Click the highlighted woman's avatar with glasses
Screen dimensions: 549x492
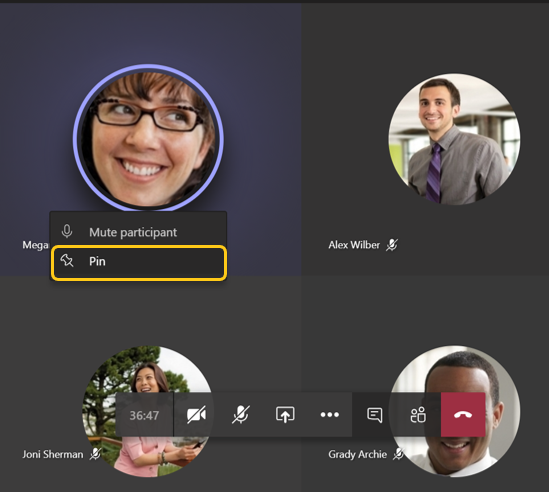click(x=148, y=138)
